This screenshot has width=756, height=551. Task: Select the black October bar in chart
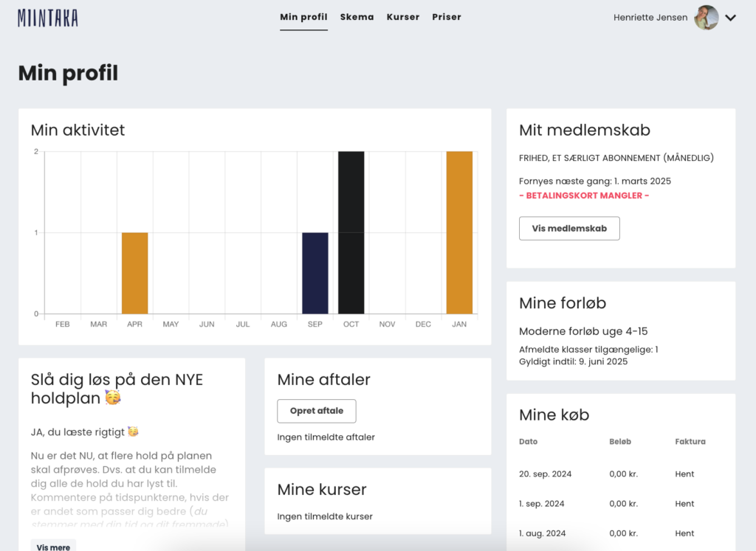click(351, 232)
